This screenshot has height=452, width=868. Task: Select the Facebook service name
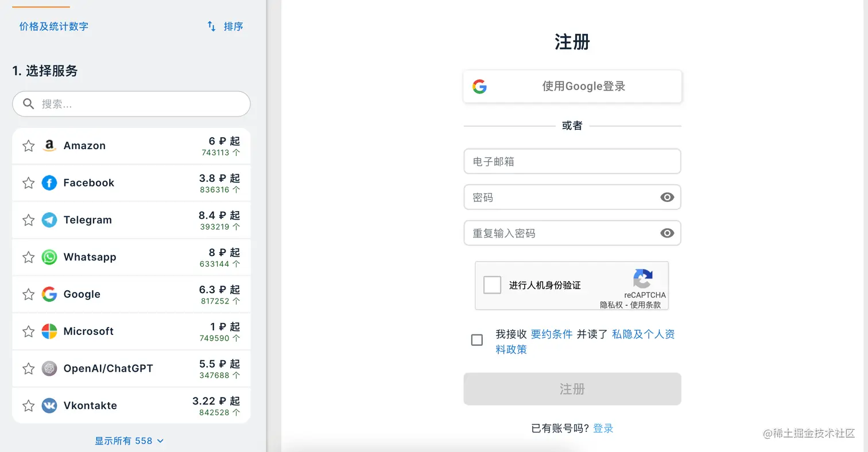tap(89, 183)
